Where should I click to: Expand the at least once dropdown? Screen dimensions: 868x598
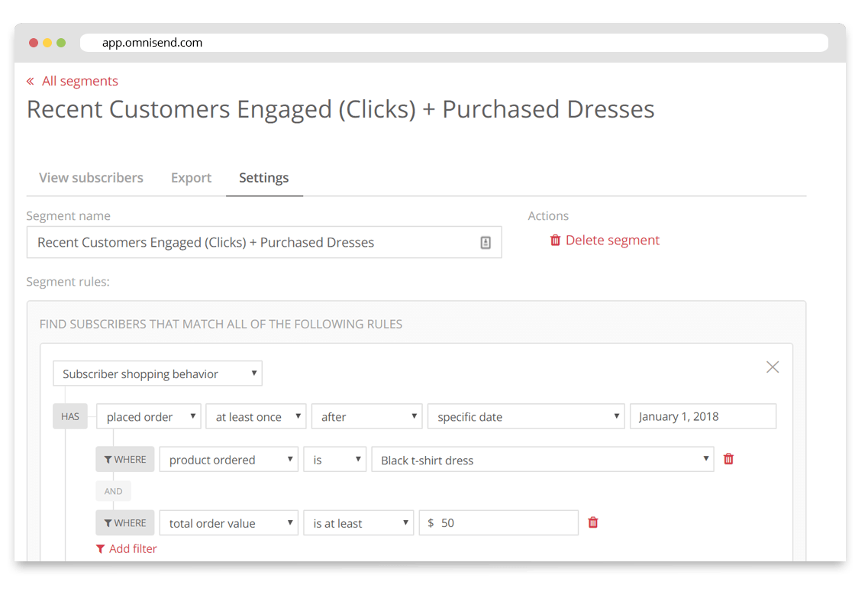pyautogui.click(x=256, y=417)
